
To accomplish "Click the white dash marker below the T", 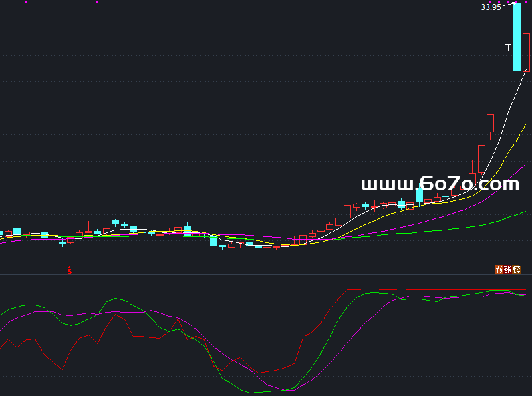I will 499,81.
